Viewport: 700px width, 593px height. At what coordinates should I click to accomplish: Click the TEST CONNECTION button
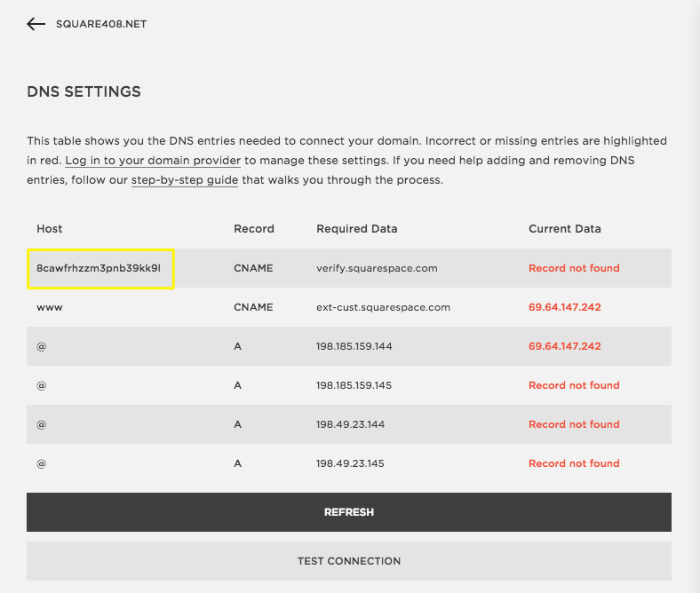(x=348, y=561)
